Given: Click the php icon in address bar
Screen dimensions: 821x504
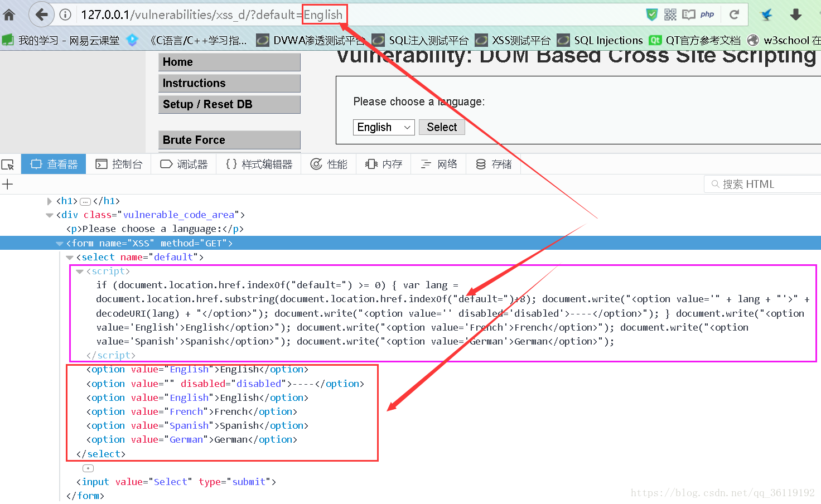Looking at the screenshot, I should pyautogui.click(x=707, y=14).
